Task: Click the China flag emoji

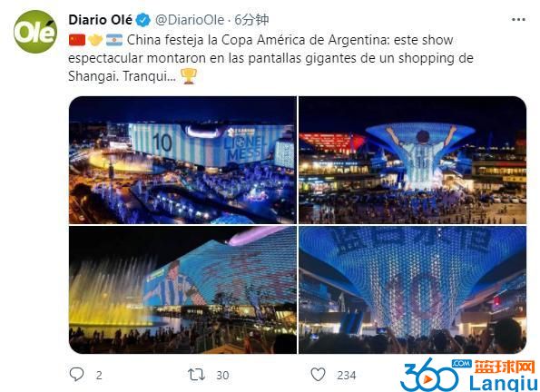Action: [x=77, y=40]
